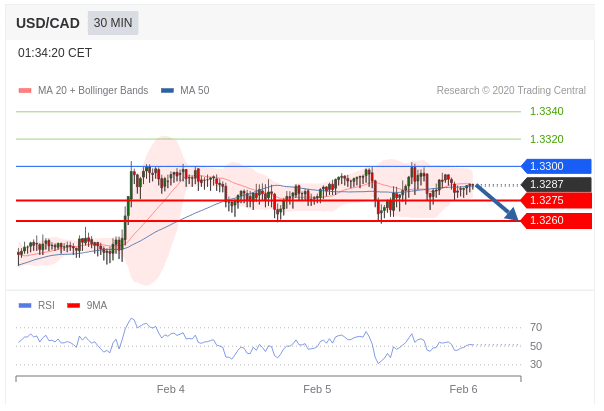The height and width of the screenshot is (411, 604).
Task: Select the USD/CAD pair title
Action: [x=48, y=23]
